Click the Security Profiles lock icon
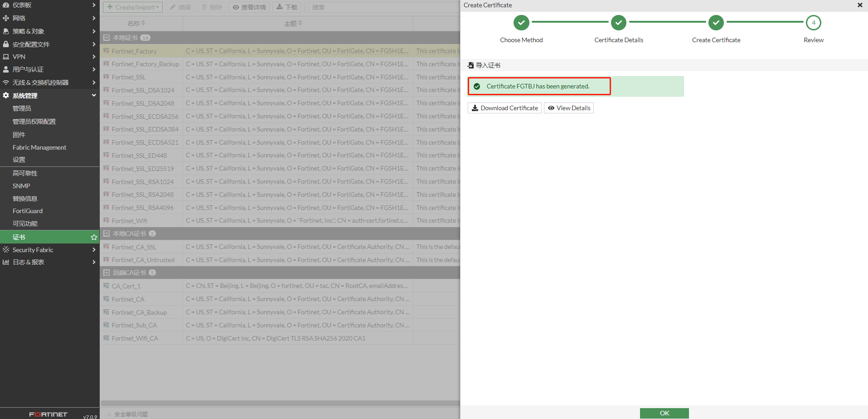The height and width of the screenshot is (419, 868). click(6, 44)
